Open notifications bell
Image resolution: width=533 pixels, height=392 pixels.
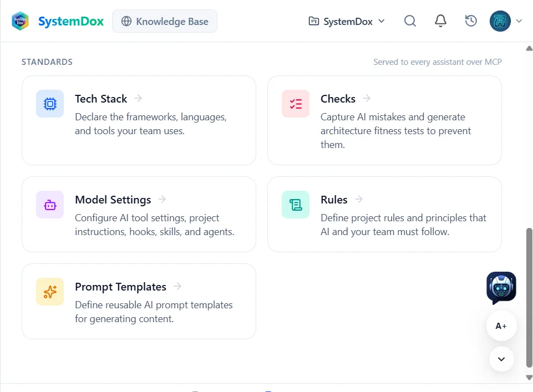coord(440,21)
